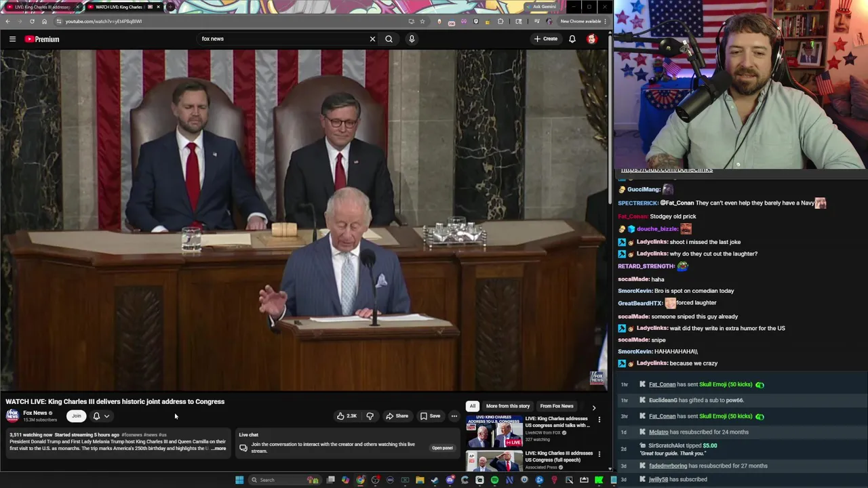The height and width of the screenshot is (488, 868).
Task: Open the Fox News channel name link
Action: [x=35, y=413]
